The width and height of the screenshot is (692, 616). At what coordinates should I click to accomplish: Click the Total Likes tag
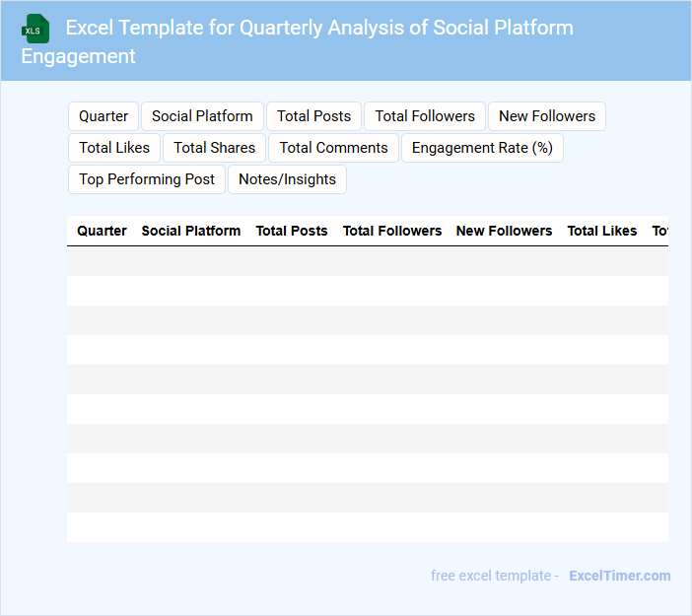(x=114, y=148)
